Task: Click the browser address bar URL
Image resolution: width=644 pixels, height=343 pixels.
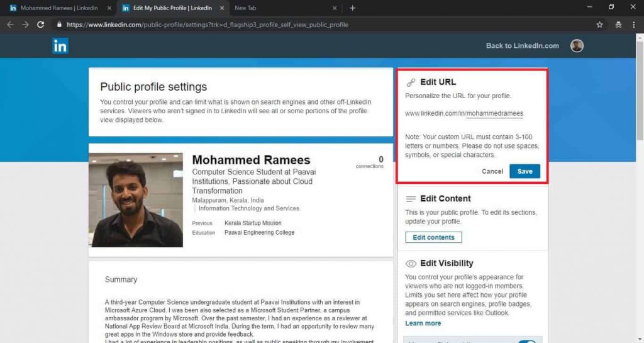Action: click(208, 25)
